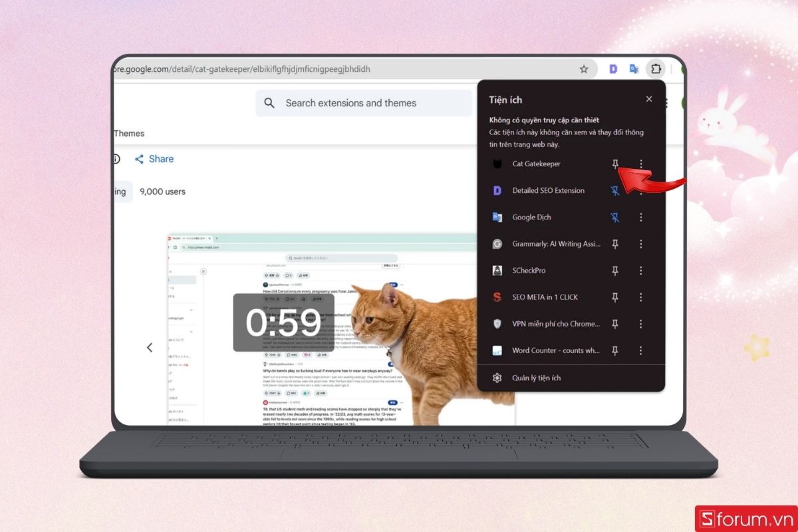The image size is (798, 532).
Task: Bookmark this page with star icon
Action: (584, 68)
